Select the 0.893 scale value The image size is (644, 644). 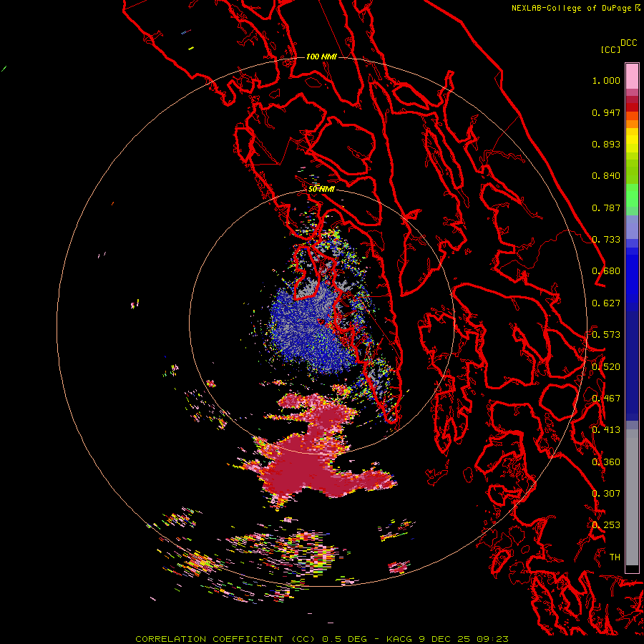click(x=606, y=144)
